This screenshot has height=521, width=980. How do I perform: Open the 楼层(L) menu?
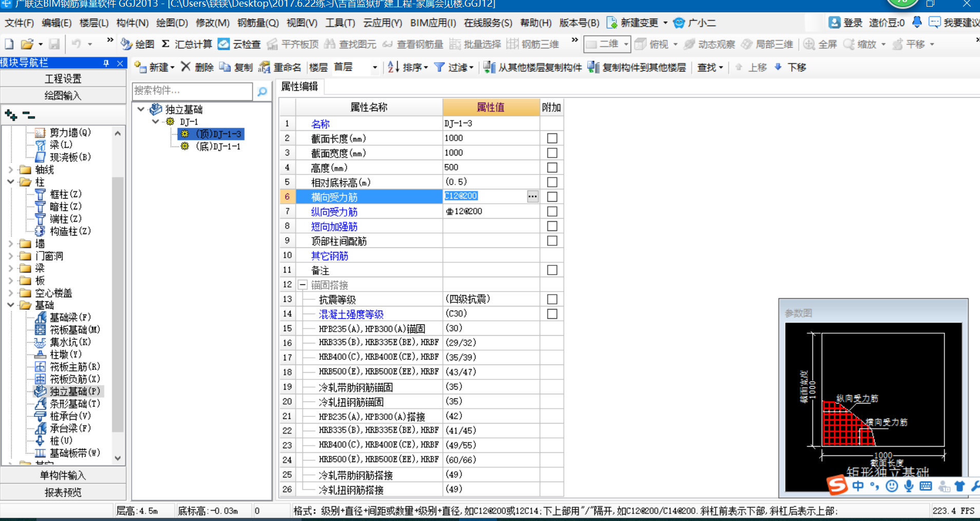pos(94,23)
